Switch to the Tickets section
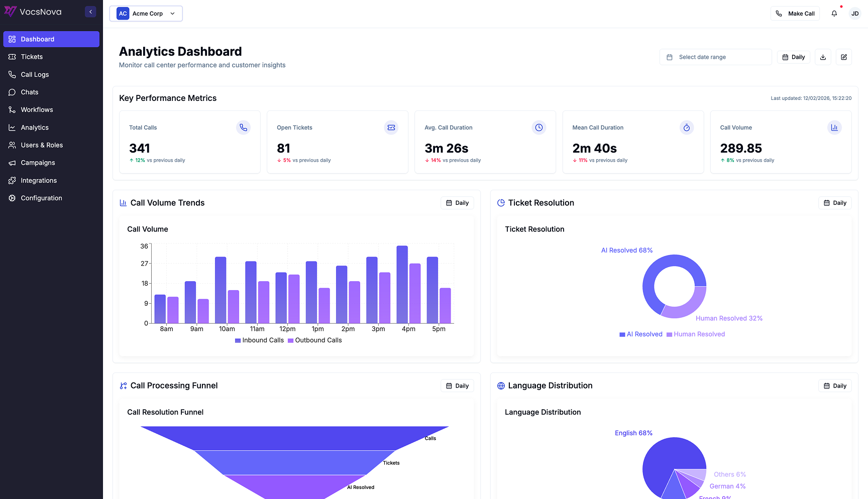Screen dimensions: 868x499 point(31,57)
